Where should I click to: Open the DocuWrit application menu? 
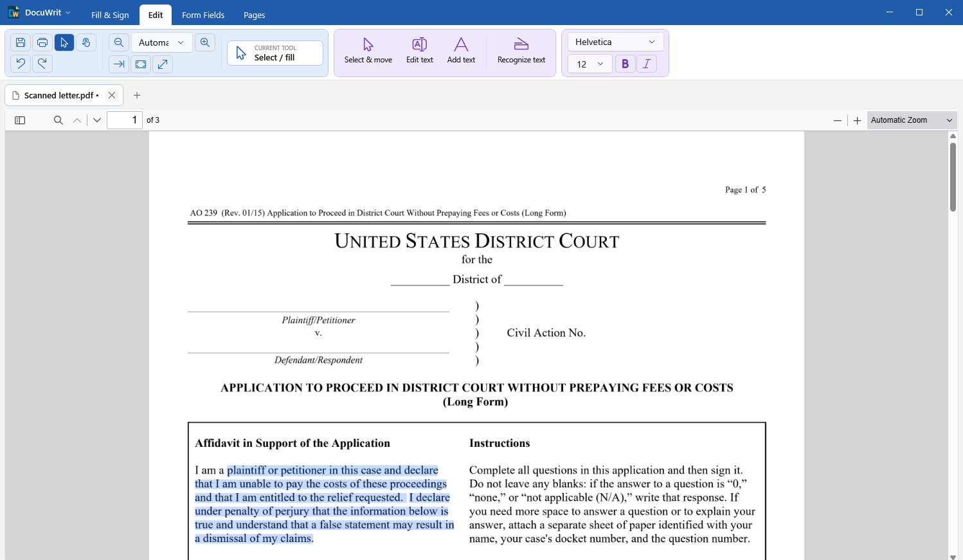coord(39,12)
